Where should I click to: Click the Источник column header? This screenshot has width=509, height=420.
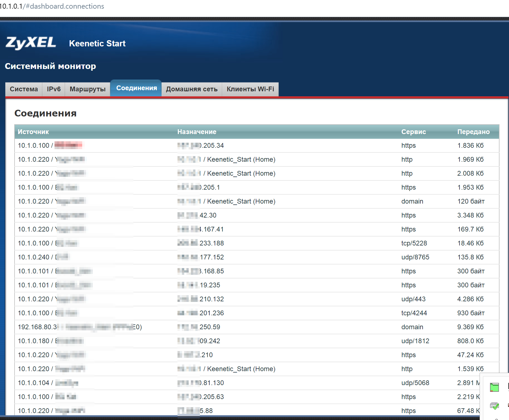click(33, 132)
